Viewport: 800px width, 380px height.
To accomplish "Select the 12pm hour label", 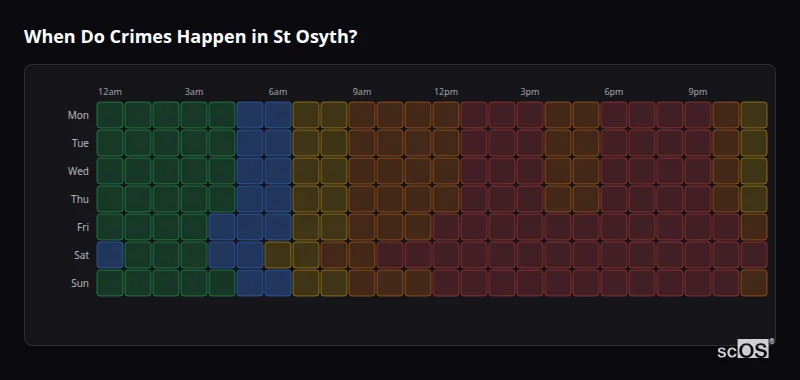I will [446, 92].
